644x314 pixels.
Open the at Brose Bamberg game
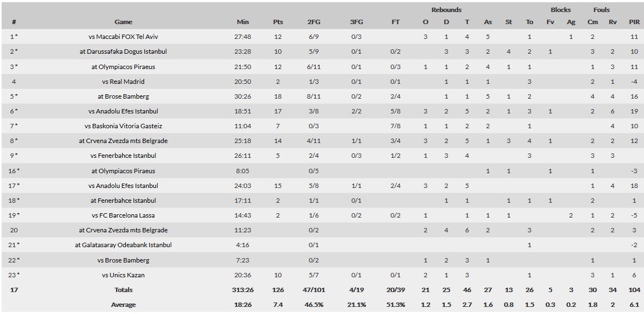(123, 96)
